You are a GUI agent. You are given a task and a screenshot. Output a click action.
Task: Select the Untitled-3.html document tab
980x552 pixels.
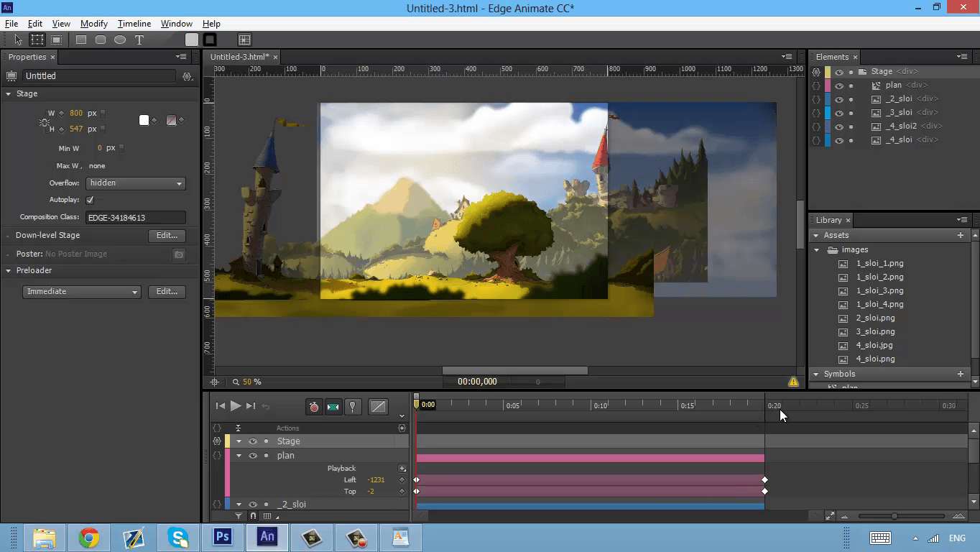tap(240, 57)
